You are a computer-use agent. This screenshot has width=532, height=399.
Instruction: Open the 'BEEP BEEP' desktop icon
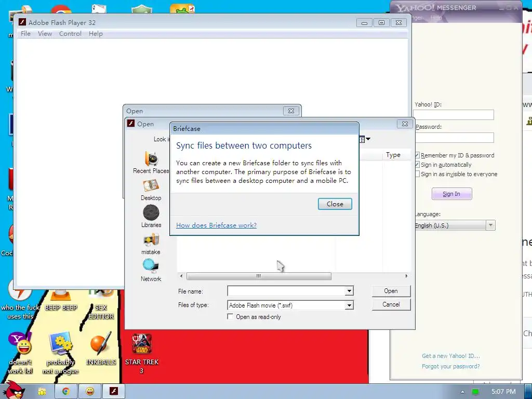[61, 301]
